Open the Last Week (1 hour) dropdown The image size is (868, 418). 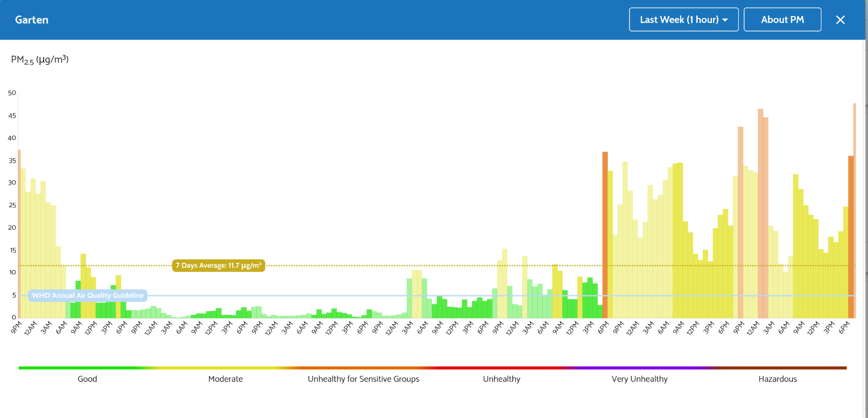pyautogui.click(x=684, y=20)
